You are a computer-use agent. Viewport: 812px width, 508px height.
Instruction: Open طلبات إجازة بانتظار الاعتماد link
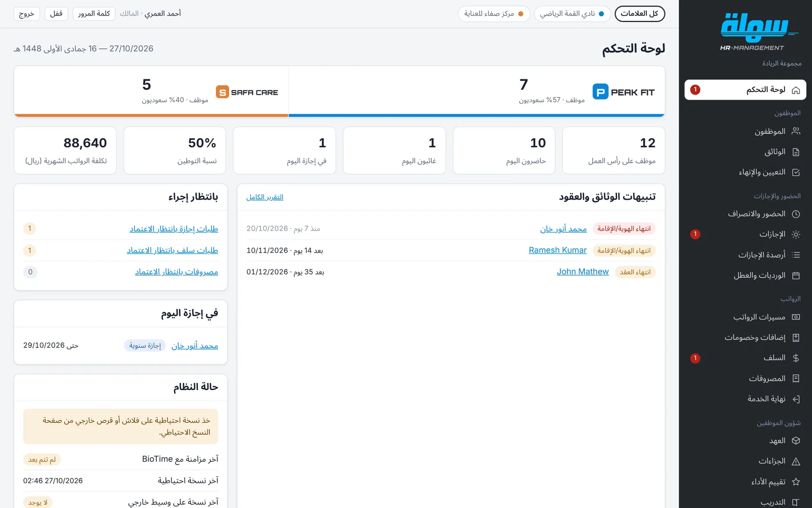coord(174,229)
